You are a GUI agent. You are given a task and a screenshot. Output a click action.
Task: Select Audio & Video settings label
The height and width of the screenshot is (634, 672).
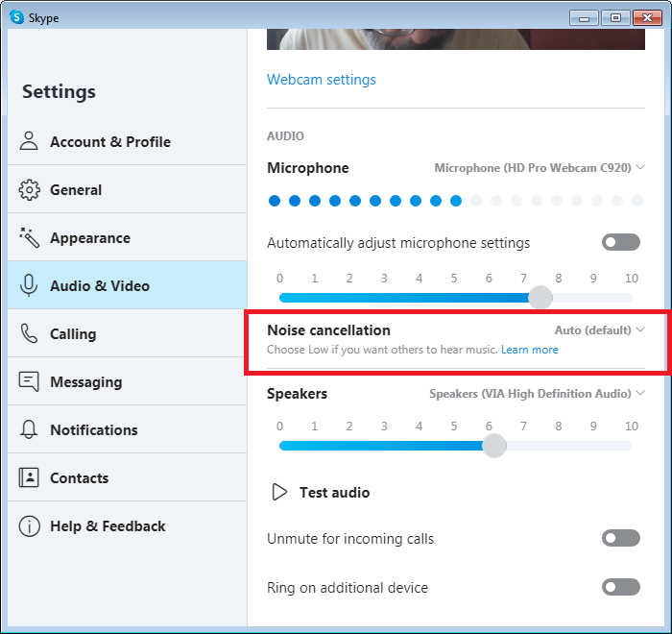point(100,285)
